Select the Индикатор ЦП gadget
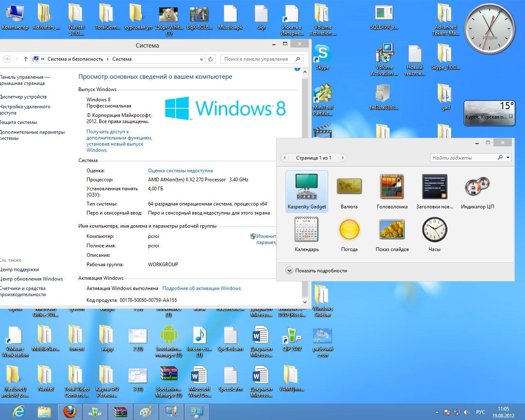 coord(477,191)
